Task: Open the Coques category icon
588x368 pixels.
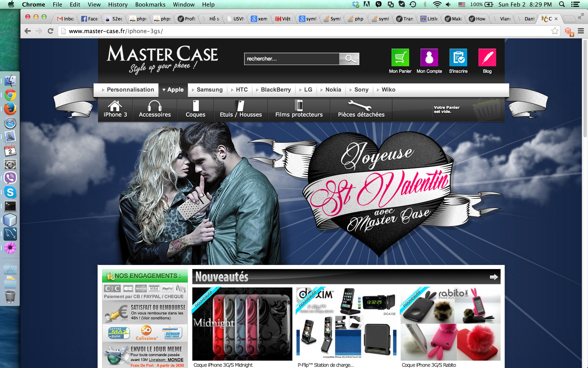Action: coord(195,109)
